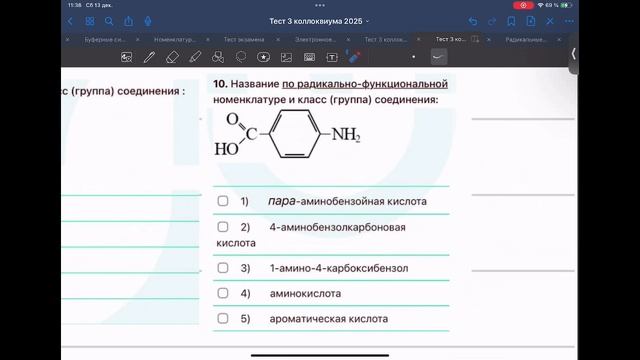Tap the status bar time 11:38
Viewport: 640px width, 360px height.
click(75, 5)
